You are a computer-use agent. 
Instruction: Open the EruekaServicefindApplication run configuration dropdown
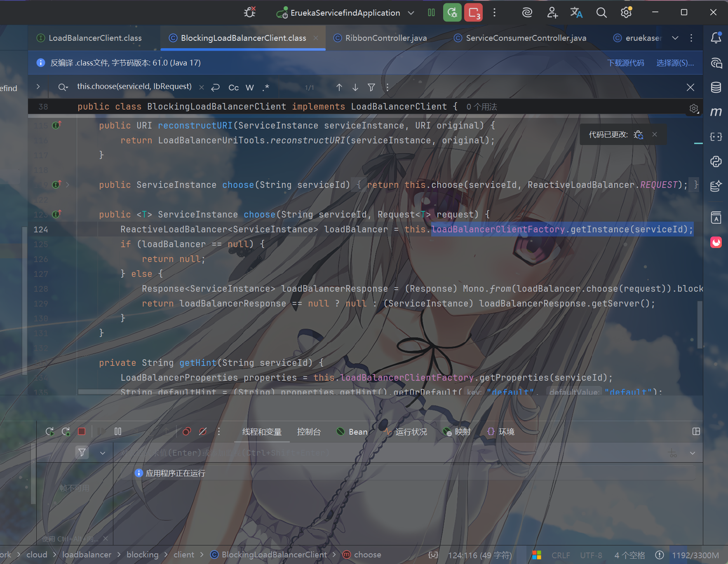click(x=345, y=13)
